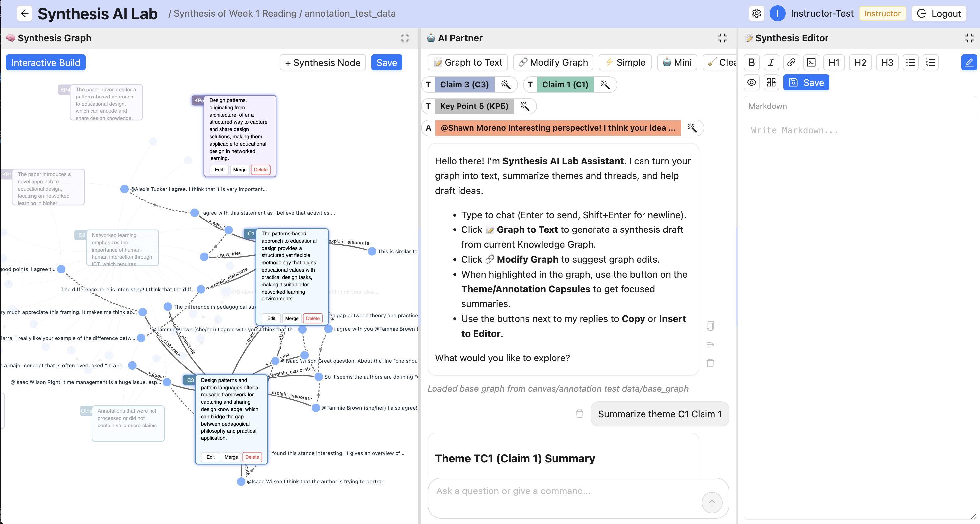Select the Other annotations node
The width and height of the screenshot is (980, 524).
point(128,424)
